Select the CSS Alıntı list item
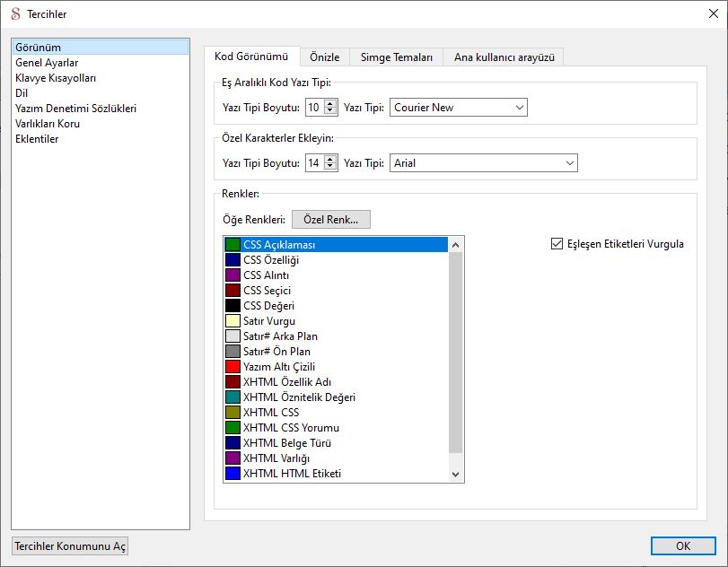 [336, 275]
